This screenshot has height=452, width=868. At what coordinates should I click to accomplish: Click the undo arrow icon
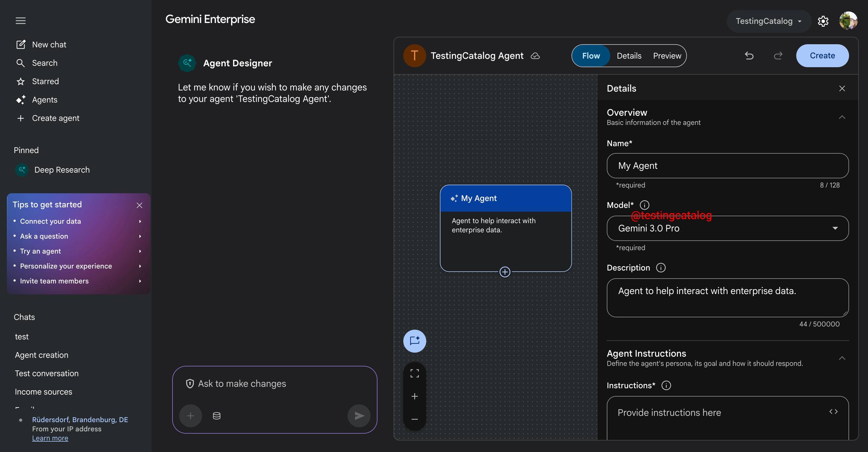point(749,56)
